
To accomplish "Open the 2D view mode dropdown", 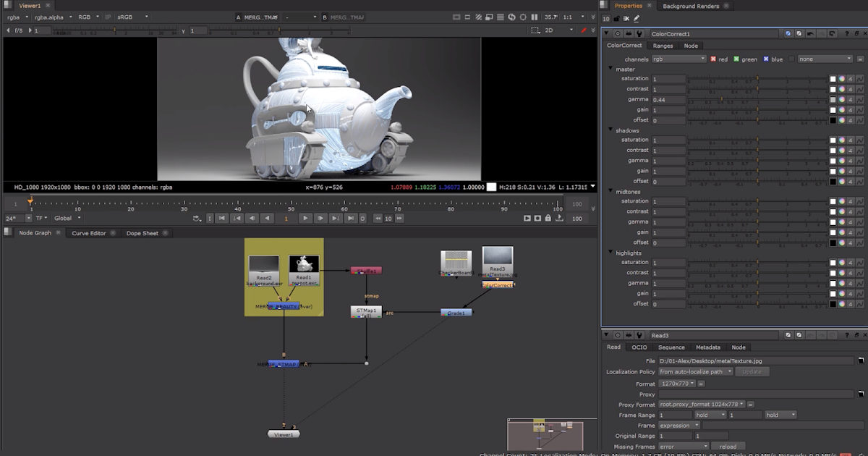I will click(559, 30).
